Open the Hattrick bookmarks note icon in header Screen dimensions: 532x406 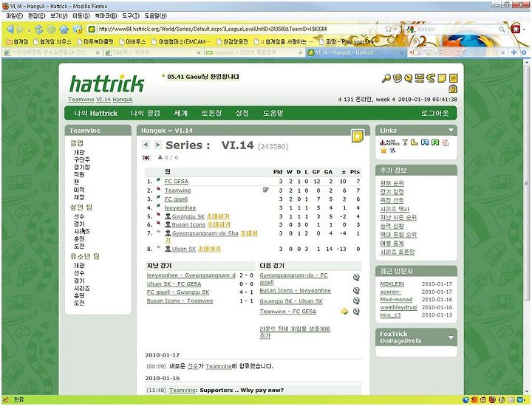pyautogui.click(x=442, y=78)
